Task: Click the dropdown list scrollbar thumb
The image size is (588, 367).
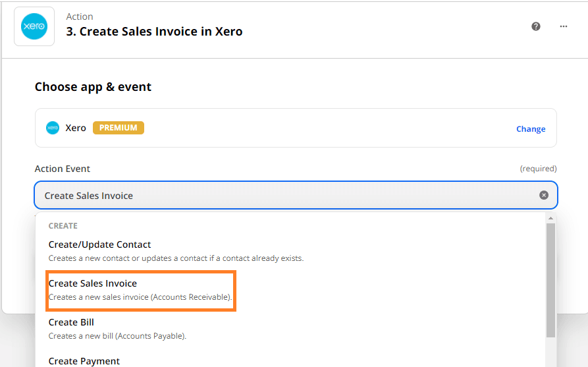Action: [550, 277]
